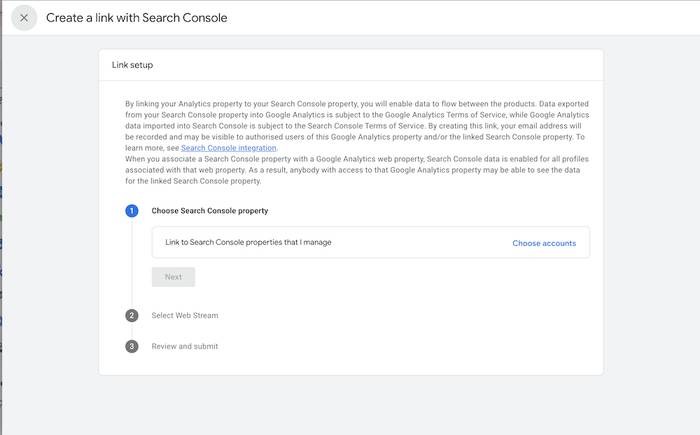The width and height of the screenshot is (700, 435).
Task: Close the Create a link dialog
Action: coord(24,18)
